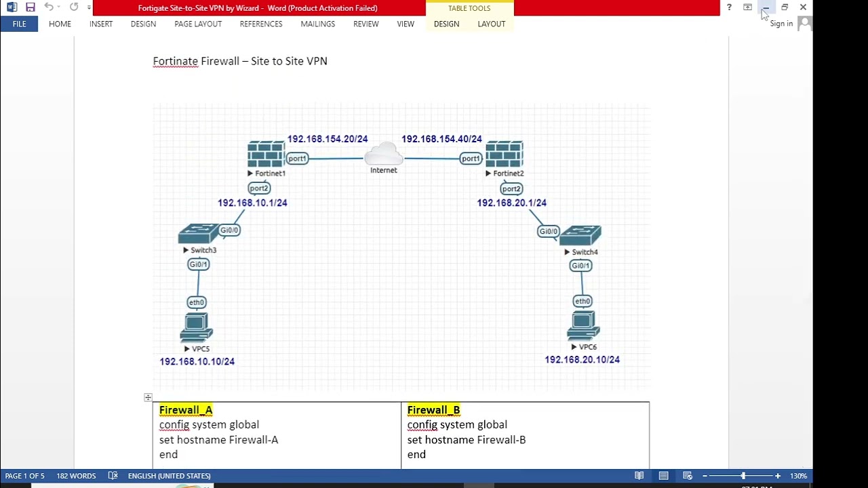The height and width of the screenshot is (488, 868).
Task: Click the 192.168.20.1/24 label
Action: [x=511, y=203]
